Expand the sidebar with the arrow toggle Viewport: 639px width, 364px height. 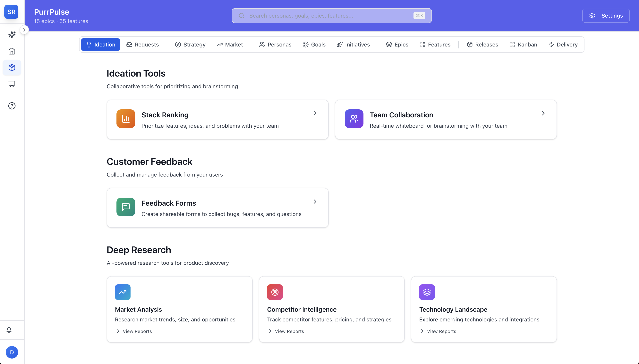click(x=24, y=29)
